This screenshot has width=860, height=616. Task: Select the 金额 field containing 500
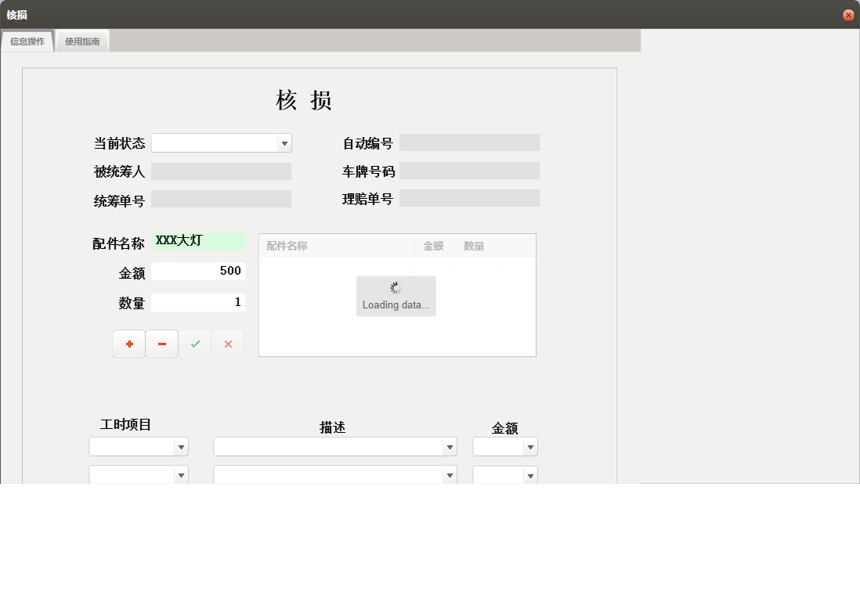pos(198,270)
